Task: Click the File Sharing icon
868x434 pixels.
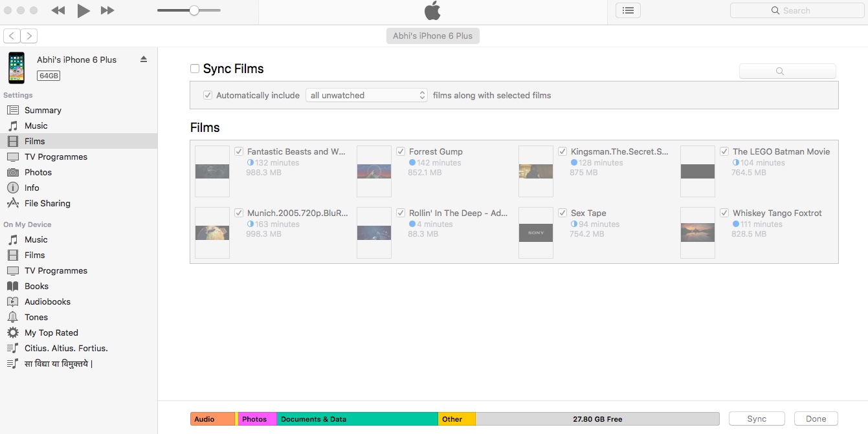Action: click(13, 203)
